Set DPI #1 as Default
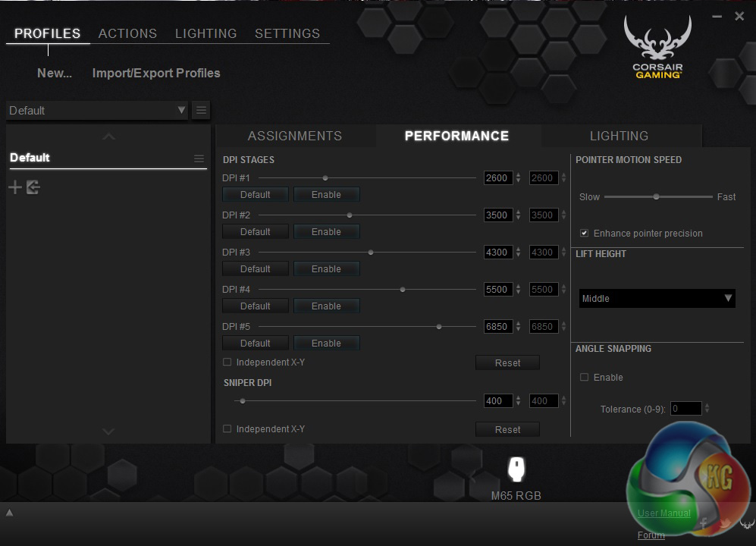756x546 pixels. pyautogui.click(x=256, y=195)
